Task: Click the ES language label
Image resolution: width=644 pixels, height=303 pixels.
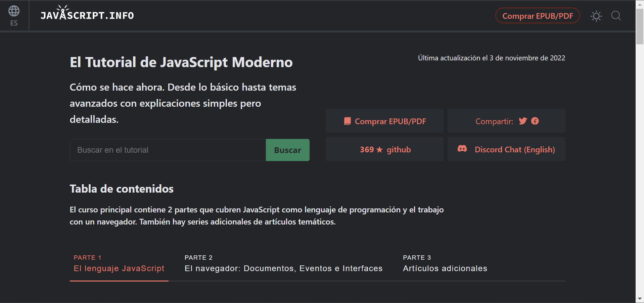Action: click(14, 23)
